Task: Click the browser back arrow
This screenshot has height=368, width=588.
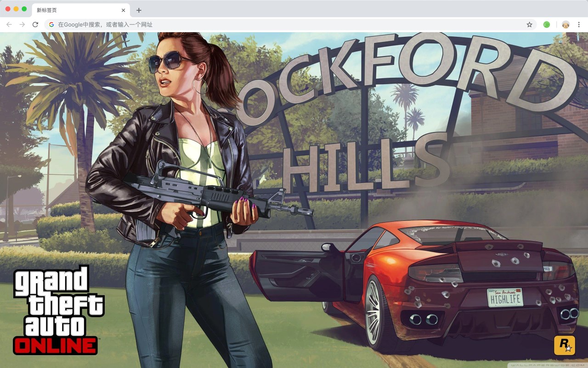Action: pyautogui.click(x=9, y=24)
